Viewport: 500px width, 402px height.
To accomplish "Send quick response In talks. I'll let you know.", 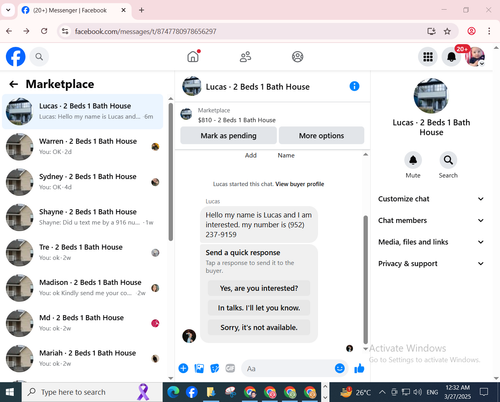I will click(x=259, y=308).
